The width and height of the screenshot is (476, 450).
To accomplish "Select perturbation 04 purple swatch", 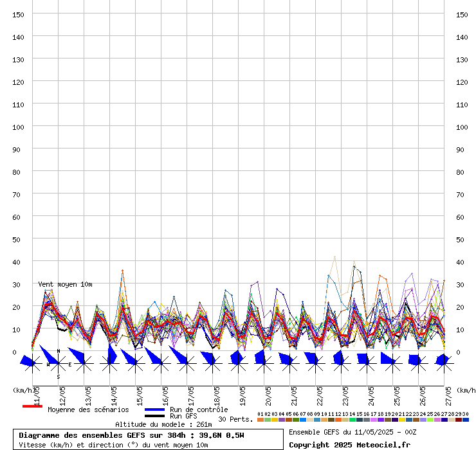I will click(281, 420).
